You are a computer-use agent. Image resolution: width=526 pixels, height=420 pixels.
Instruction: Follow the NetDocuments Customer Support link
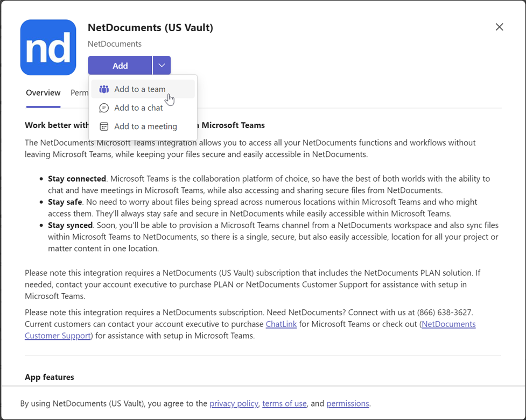click(x=57, y=335)
